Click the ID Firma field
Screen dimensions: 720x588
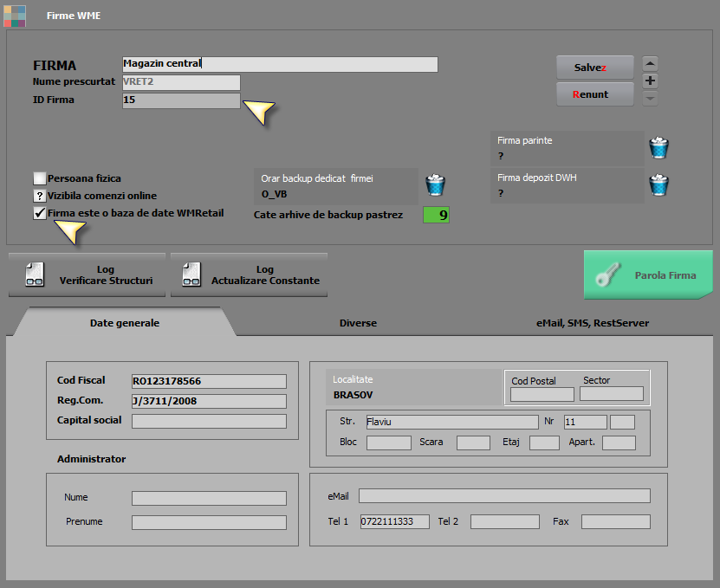181,101
